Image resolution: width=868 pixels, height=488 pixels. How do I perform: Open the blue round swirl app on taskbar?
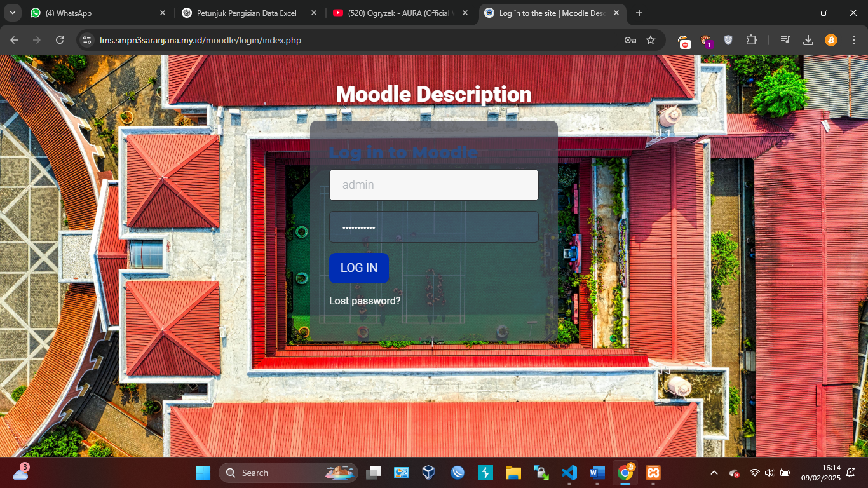458,473
